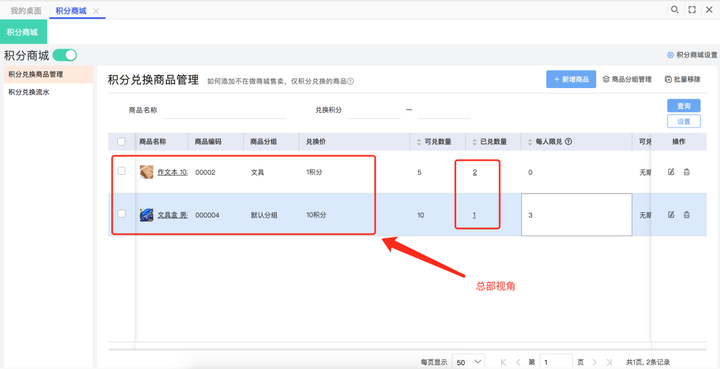Viewport: 720px width, 369px height.
Task: Click edit icon for the 000004 row
Action: (671, 214)
